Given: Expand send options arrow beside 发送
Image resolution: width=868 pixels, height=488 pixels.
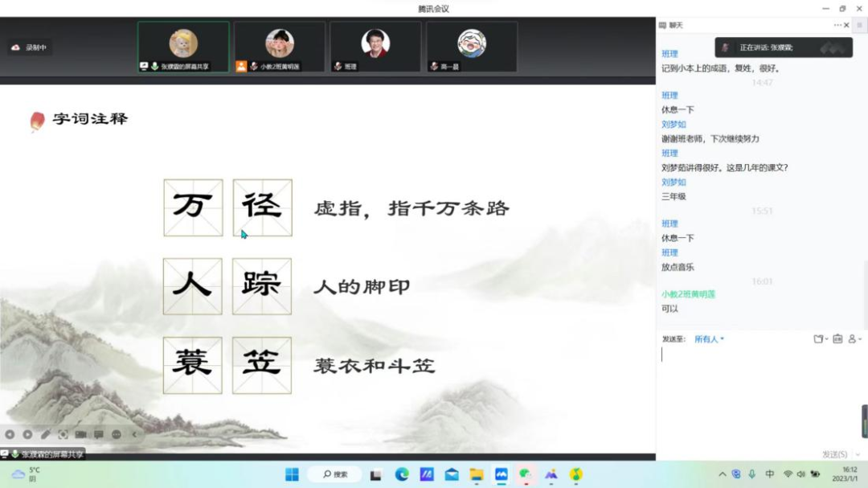Looking at the screenshot, I should point(858,455).
